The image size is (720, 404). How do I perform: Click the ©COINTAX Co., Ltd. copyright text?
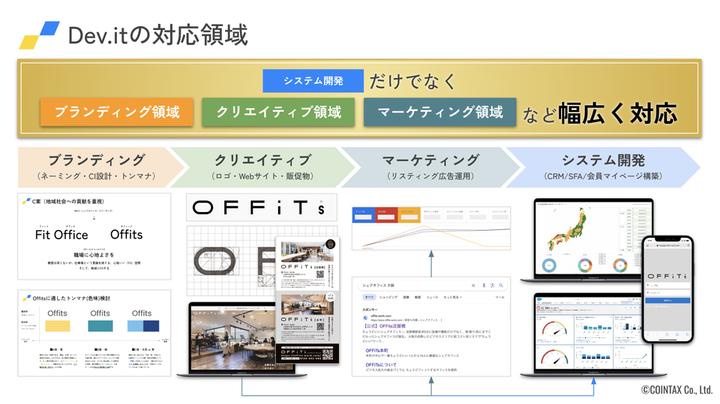(x=677, y=390)
